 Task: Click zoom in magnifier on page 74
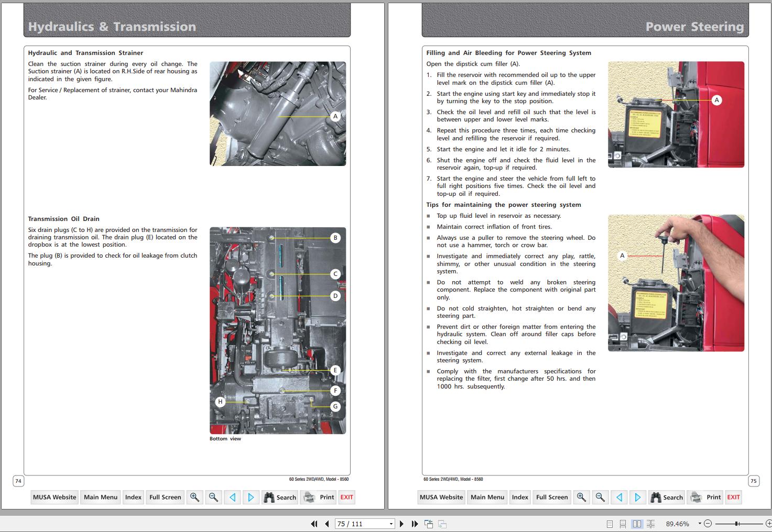194,497
